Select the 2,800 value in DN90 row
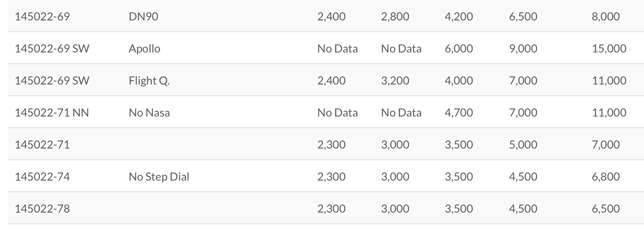Viewport: 644px width, 225px height. coord(395,16)
